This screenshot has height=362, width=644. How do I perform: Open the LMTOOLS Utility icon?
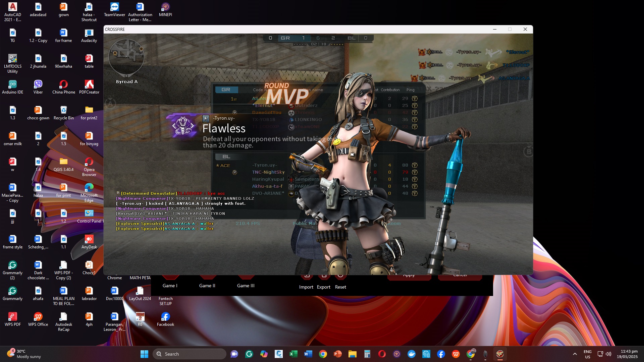point(12,63)
